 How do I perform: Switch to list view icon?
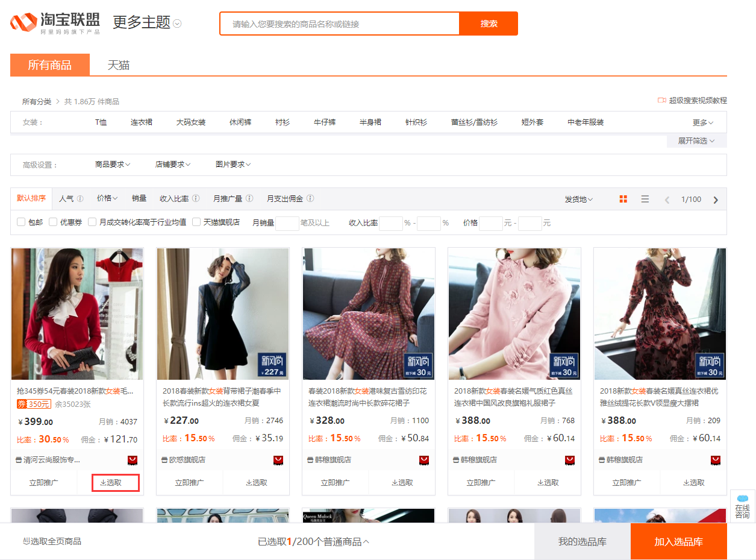pos(645,199)
